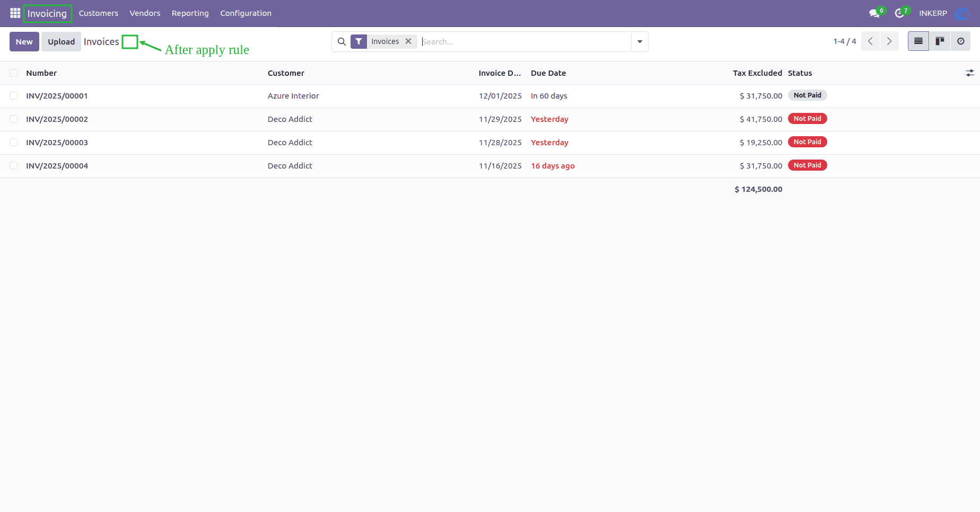Sort by the Due Date column header
The height and width of the screenshot is (512, 980).
pos(548,73)
